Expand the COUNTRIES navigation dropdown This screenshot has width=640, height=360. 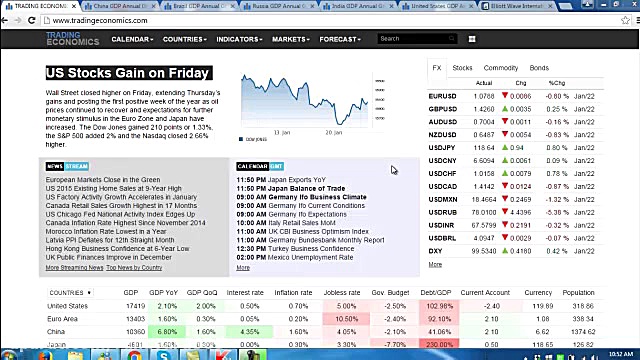tap(184, 39)
